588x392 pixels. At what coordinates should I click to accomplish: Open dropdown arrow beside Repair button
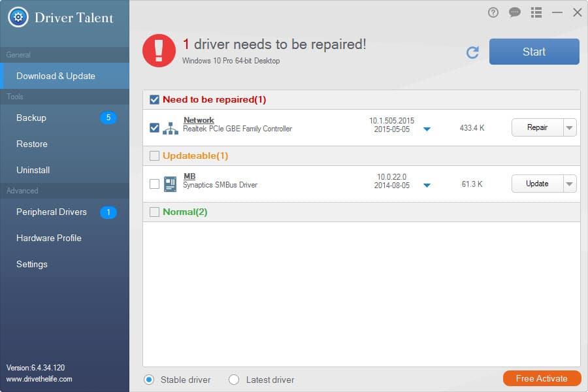(570, 128)
